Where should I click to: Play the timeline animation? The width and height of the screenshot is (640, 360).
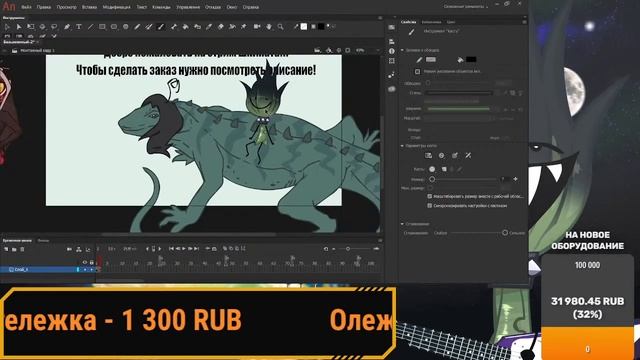click(184, 249)
